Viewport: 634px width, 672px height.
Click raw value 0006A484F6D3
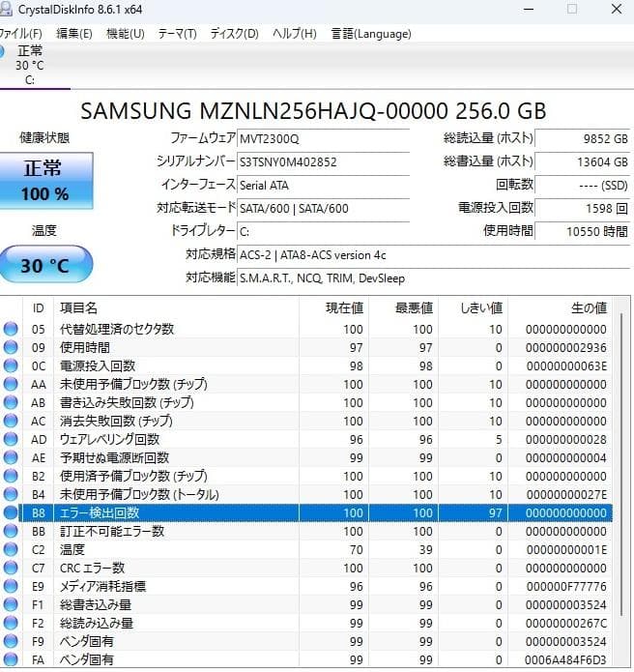click(x=566, y=660)
